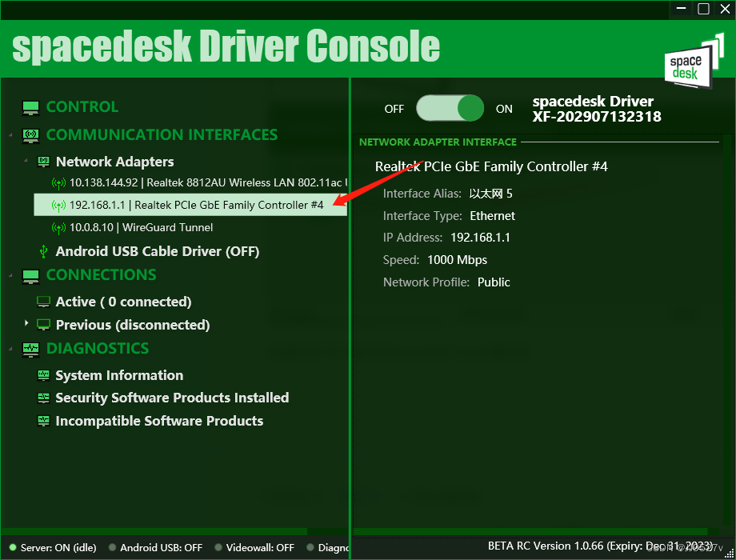The height and width of the screenshot is (560, 736).
Task: Click the OFF label beside the switch
Action: tap(394, 109)
